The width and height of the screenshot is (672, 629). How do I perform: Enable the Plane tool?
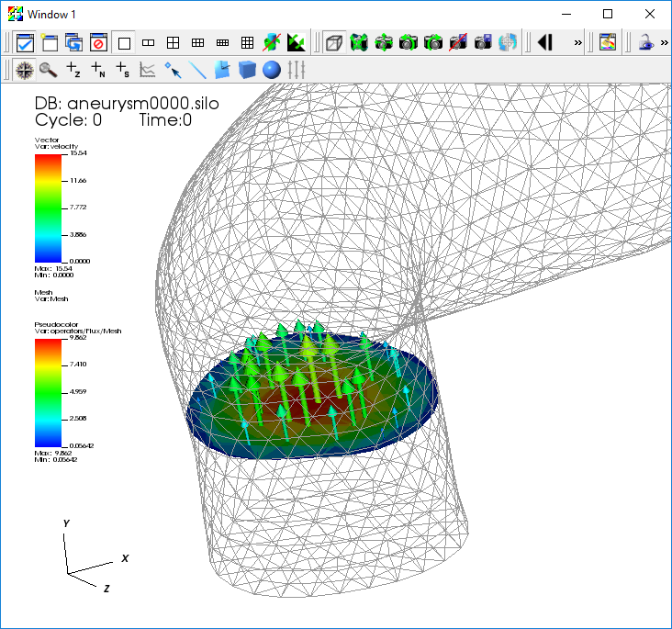click(222, 70)
